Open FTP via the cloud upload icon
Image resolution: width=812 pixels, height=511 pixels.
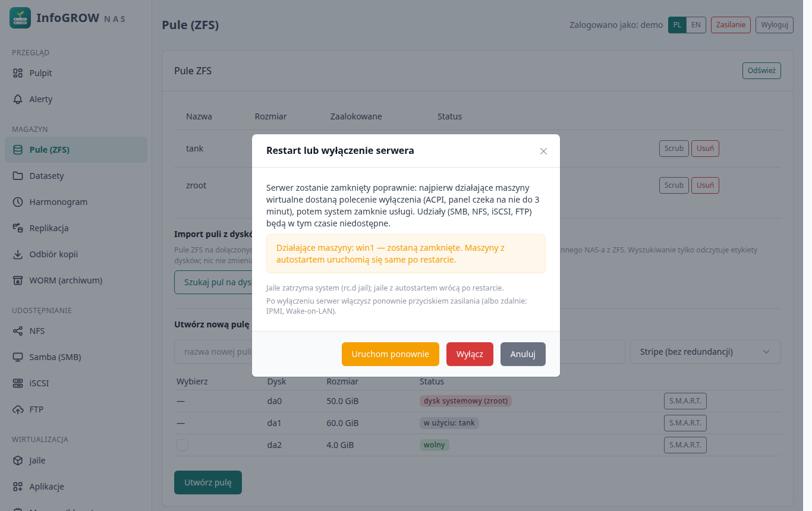[x=18, y=409]
